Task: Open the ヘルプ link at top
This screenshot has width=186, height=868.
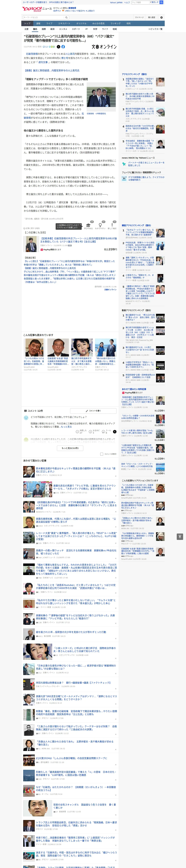Action: 127,2
